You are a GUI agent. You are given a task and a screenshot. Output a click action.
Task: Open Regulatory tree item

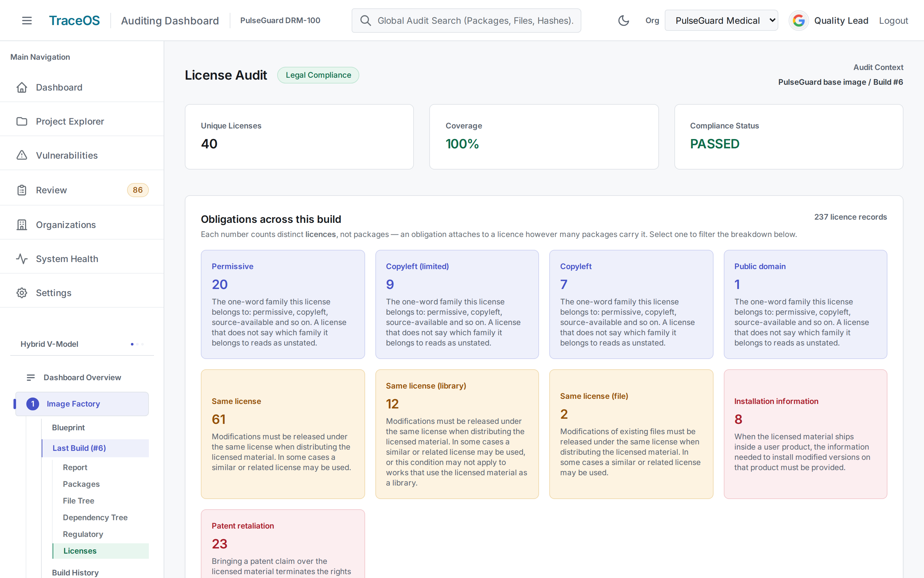click(83, 534)
